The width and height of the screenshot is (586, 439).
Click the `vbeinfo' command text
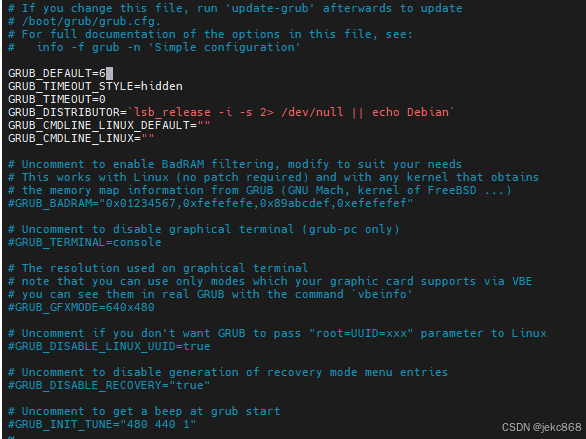pyautogui.click(x=382, y=294)
